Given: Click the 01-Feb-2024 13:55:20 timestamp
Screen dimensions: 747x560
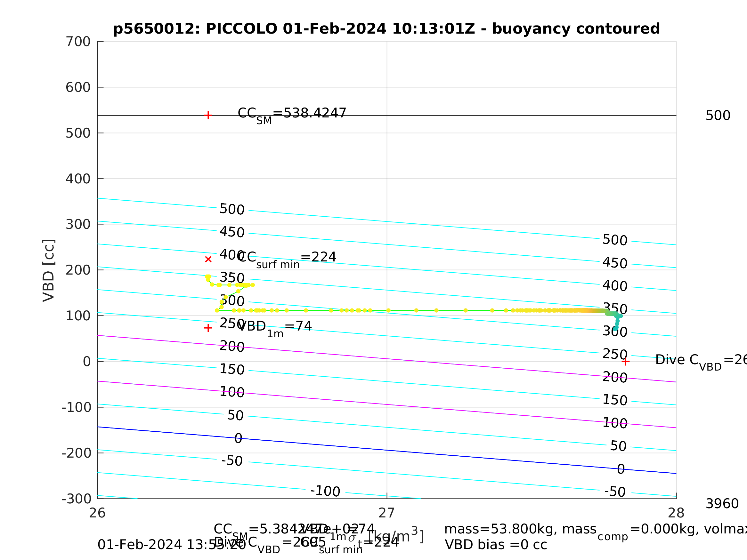Looking at the screenshot, I should tap(172, 545).
